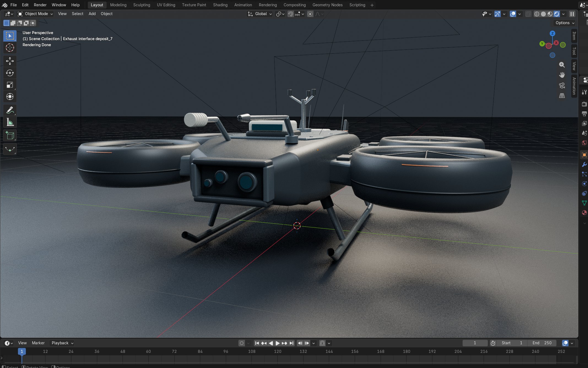This screenshot has width=588, height=368.
Task: Activate the Move tool
Action: pos(10,61)
